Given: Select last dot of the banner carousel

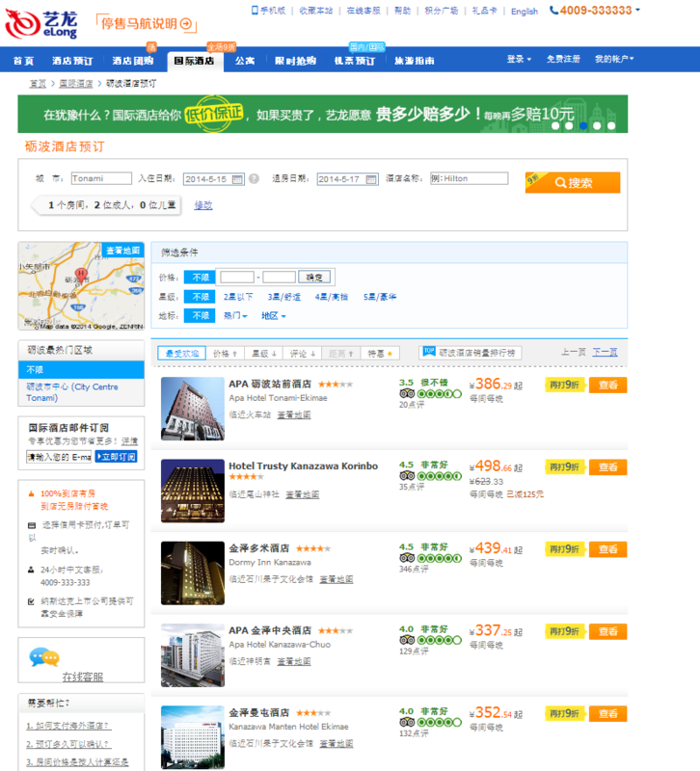Looking at the screenshot, I should click(611, 126).
